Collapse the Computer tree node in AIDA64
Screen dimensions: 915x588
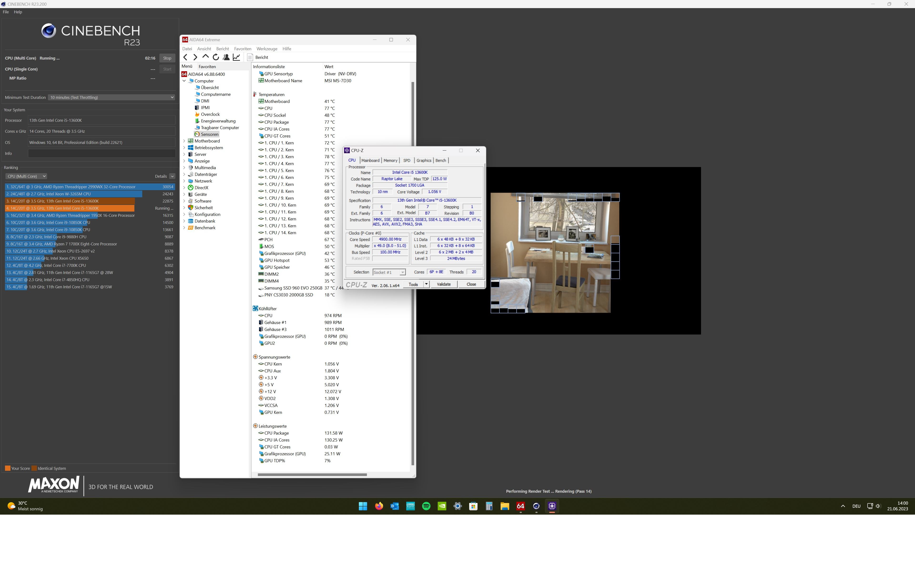[x=184, y=81]
